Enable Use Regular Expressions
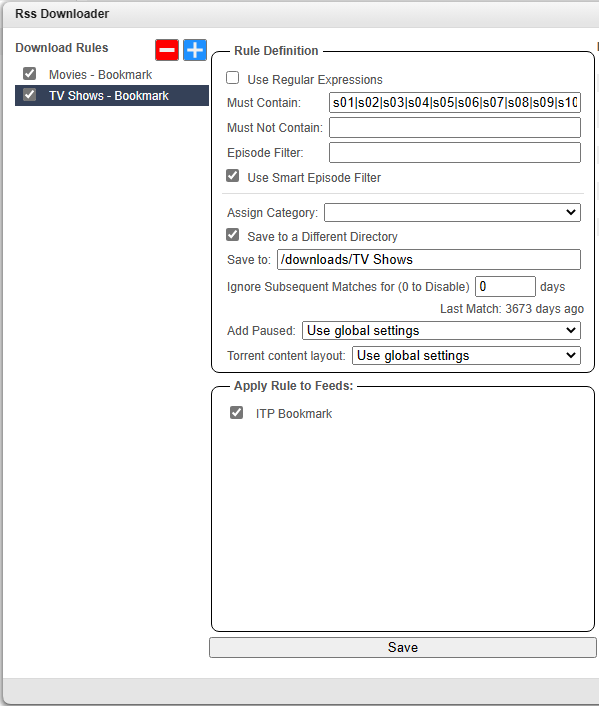 coord(232,78)
